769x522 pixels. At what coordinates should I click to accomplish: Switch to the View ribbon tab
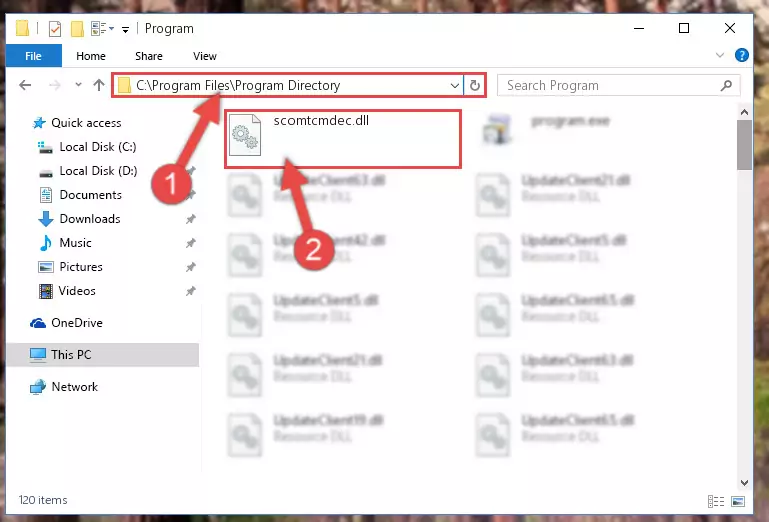tap(205, 56)
